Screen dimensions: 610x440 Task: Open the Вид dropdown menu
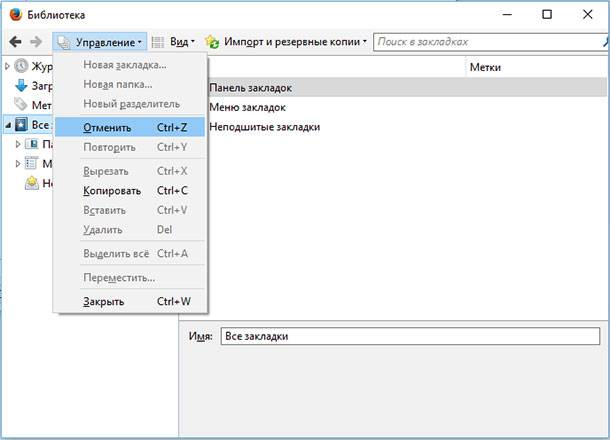click(173, 42)
